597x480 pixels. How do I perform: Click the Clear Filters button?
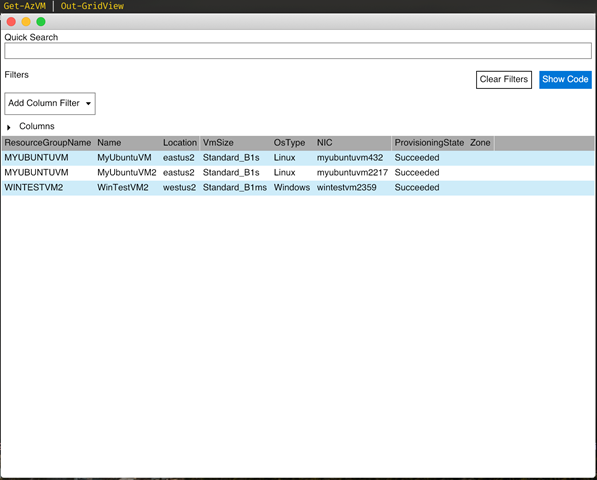pos(504,80)
